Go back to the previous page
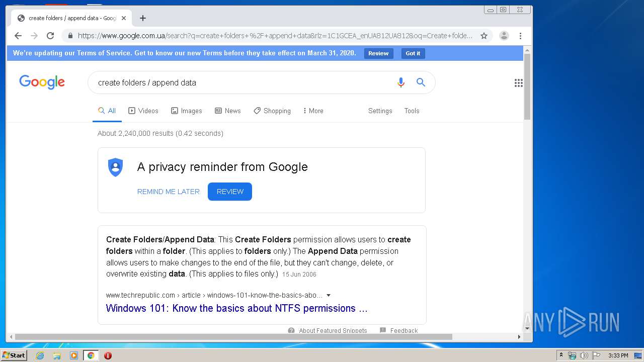644x362 pixels. point(18,36)
